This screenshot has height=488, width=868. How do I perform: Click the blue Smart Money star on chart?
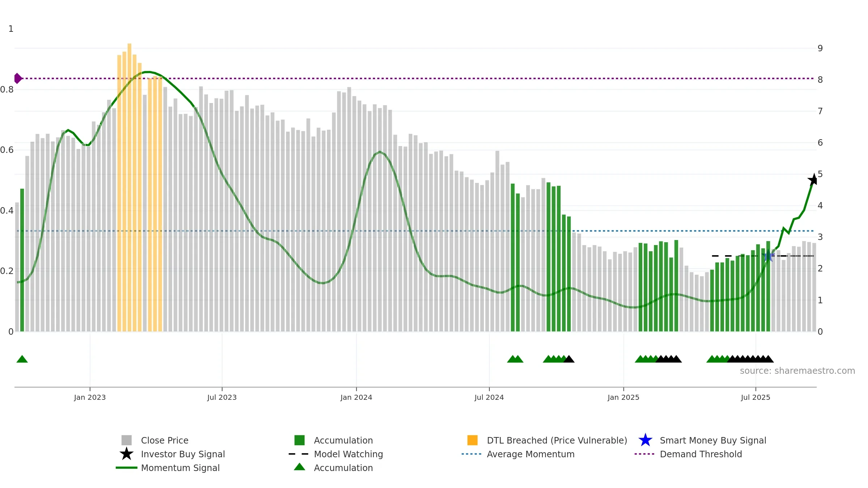point(768,256)
